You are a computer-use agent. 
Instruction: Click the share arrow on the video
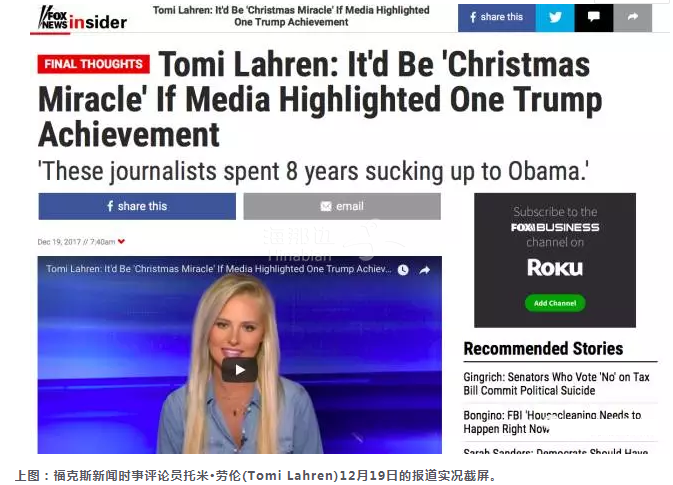coord(424,270)
